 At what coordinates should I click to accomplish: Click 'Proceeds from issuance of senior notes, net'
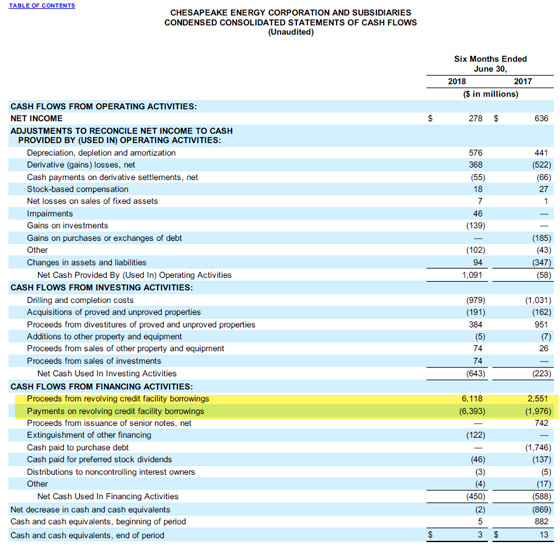point(109,423)
